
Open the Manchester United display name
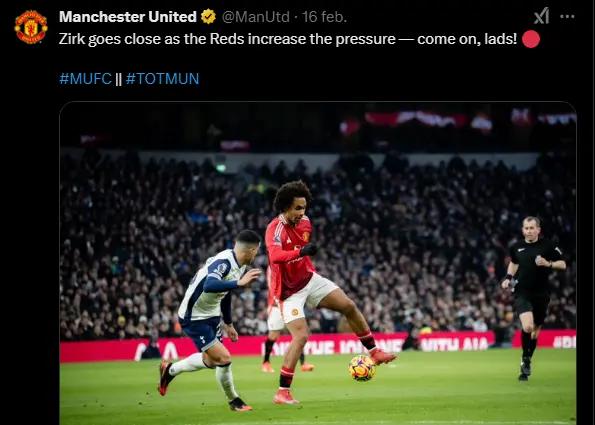[x=128, y=17]
